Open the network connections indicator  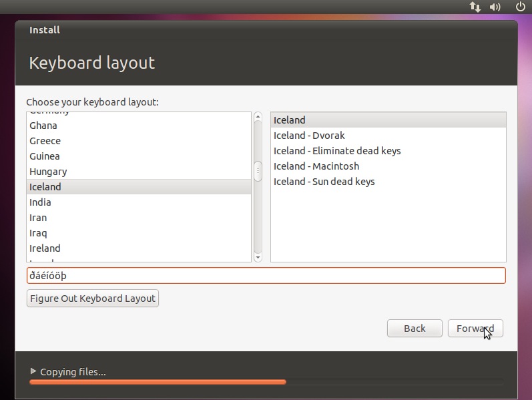(475, 7)
